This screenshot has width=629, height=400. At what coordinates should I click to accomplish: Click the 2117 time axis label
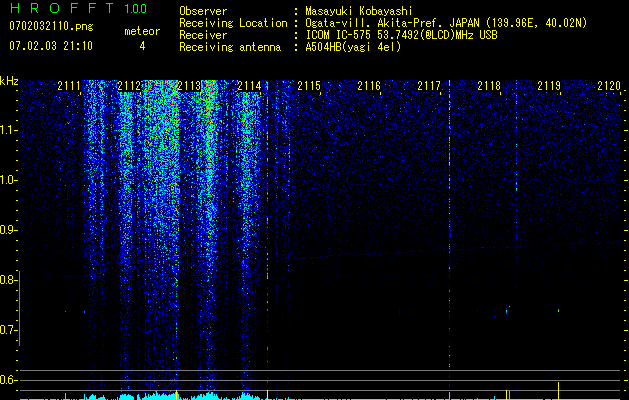tap(429, 86)
